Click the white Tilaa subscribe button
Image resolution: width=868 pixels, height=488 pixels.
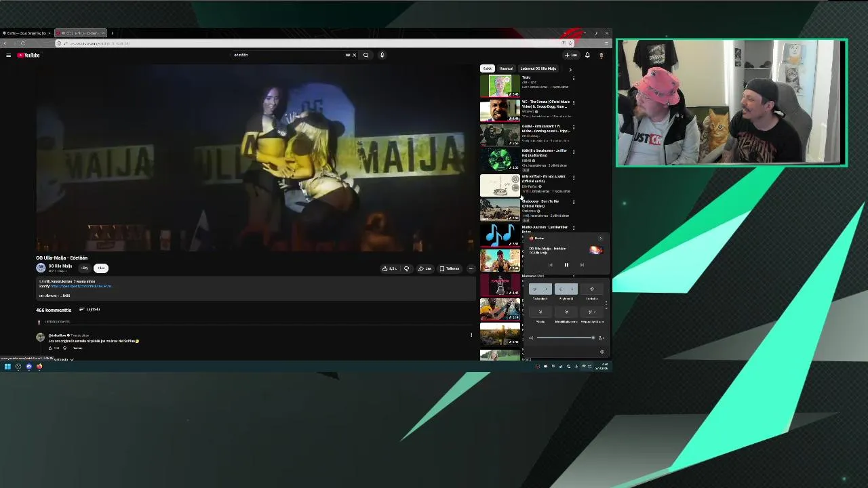(101, 268)
